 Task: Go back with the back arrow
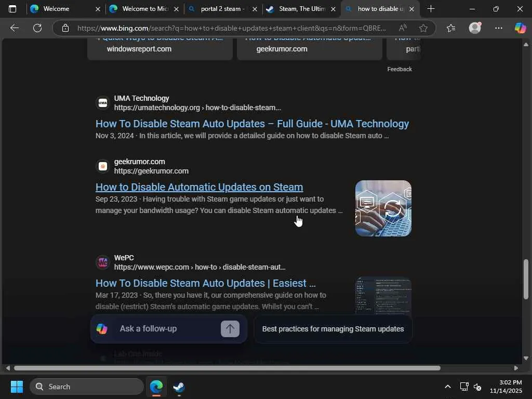click(14, 28)
